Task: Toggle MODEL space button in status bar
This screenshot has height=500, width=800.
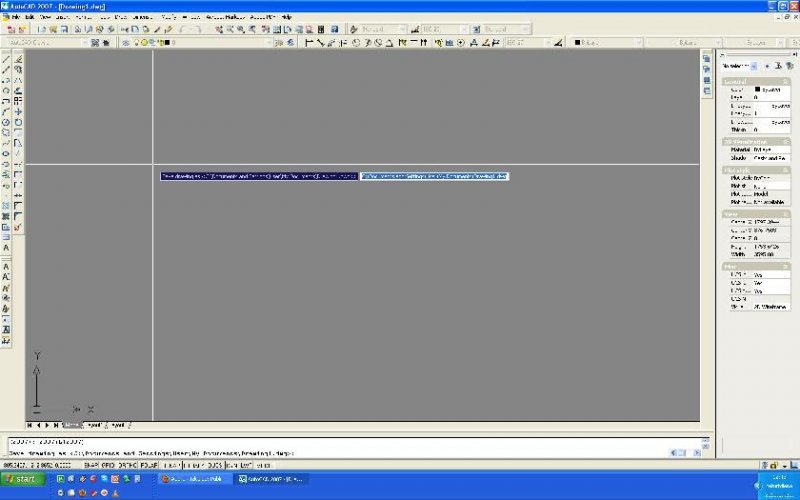Action: (263, 465)
